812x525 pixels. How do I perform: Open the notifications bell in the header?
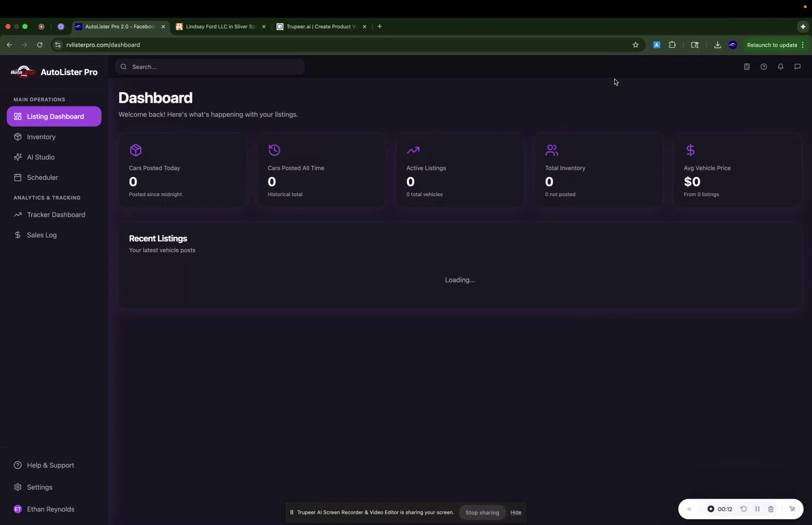(x=780, y=67)
